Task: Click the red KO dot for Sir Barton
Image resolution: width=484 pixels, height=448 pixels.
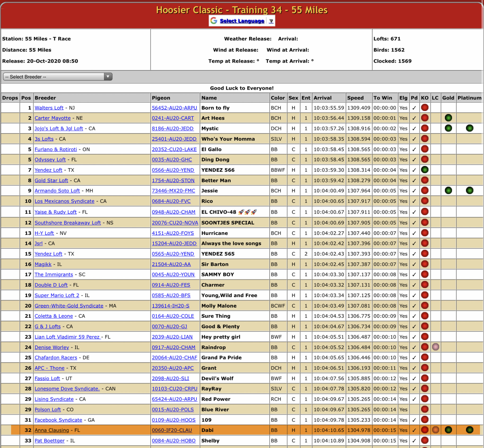Action: tap(424, 264)
